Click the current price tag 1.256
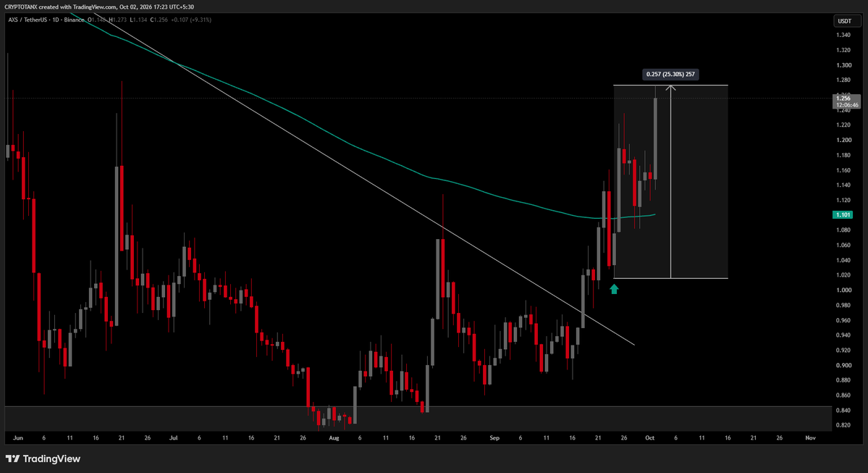868x473 pixels. click(846, 101)
